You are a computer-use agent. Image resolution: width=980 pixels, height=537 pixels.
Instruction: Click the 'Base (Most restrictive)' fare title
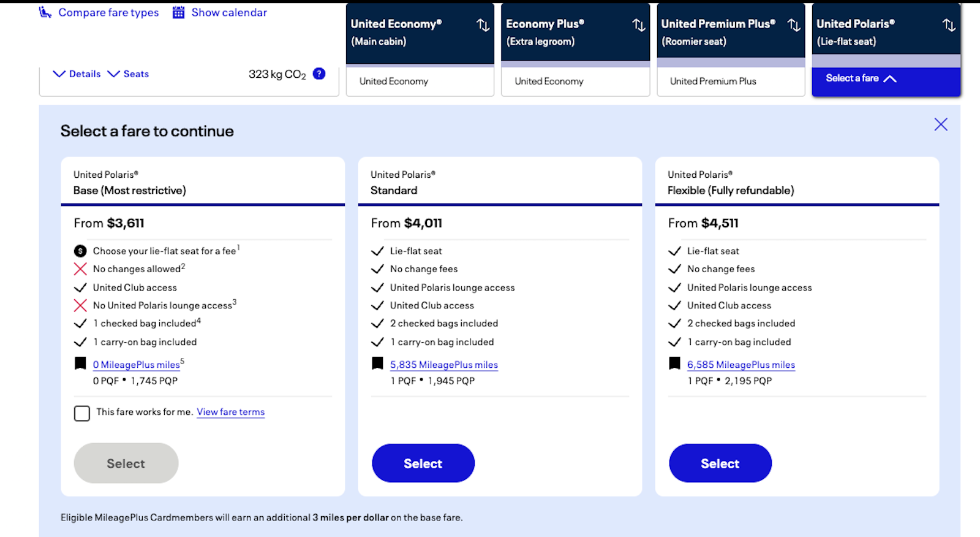(130, 191)
